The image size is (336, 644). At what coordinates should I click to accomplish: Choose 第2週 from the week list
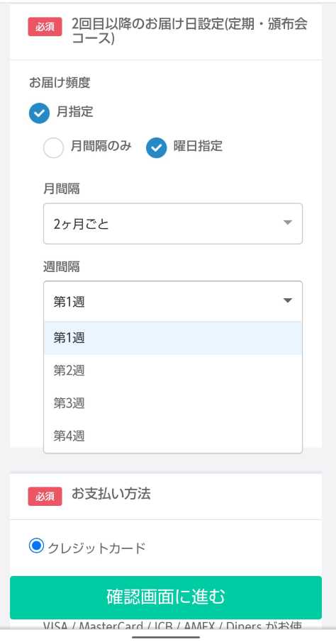tap(173, 371)
